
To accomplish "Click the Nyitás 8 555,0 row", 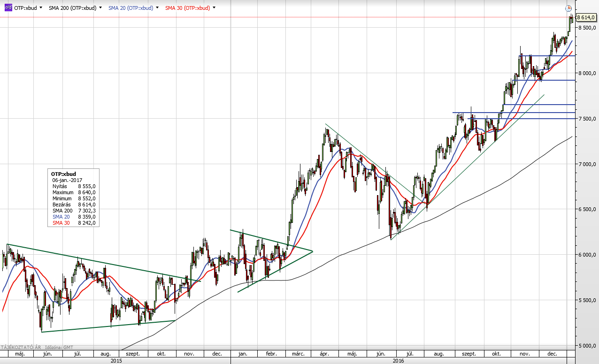I will coord(74,186).
